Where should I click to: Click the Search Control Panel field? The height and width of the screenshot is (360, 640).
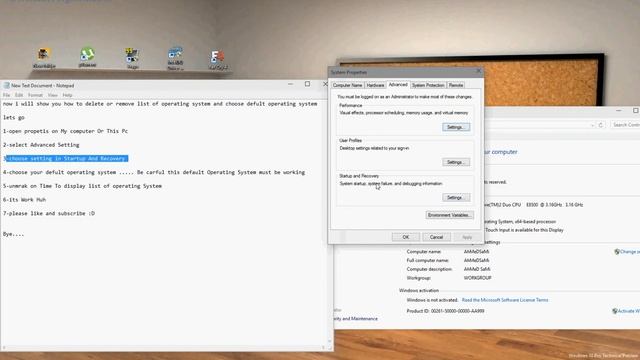pos(625,125)
